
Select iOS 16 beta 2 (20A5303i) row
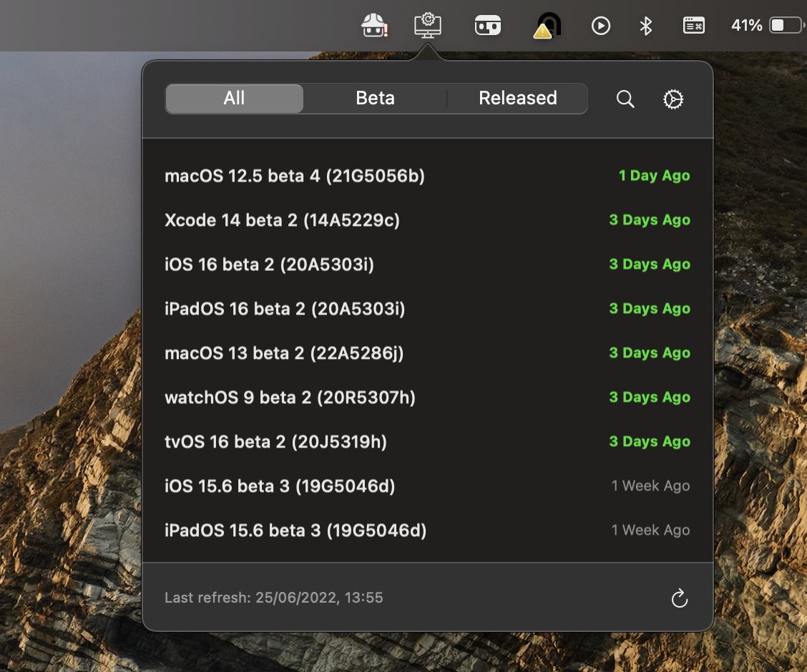tap(427, 265)
